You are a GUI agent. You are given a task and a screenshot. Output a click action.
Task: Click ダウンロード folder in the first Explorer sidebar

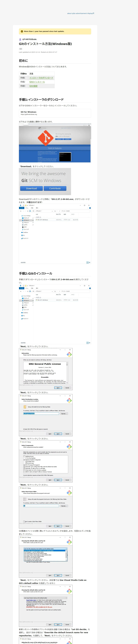click(26, 220)
